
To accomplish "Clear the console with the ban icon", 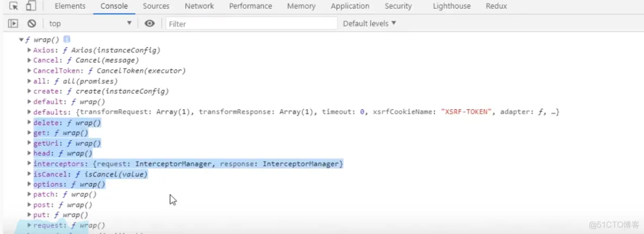I will tap(32, 23).
